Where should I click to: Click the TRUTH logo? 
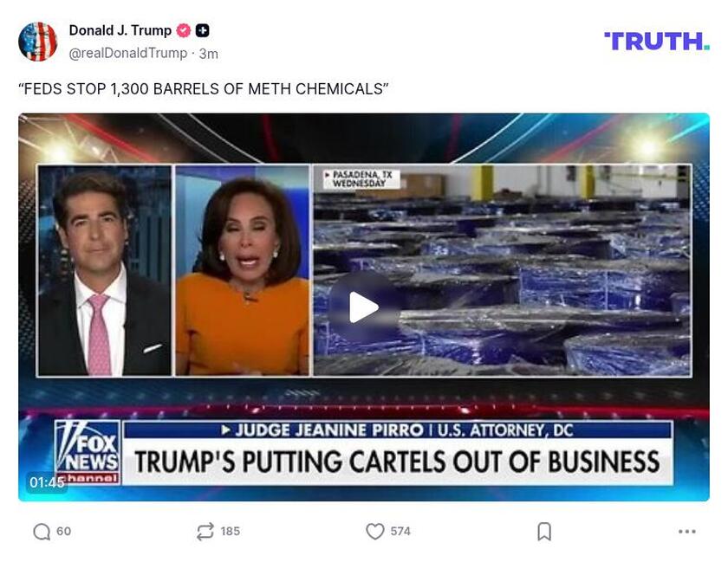click(657, 42)
